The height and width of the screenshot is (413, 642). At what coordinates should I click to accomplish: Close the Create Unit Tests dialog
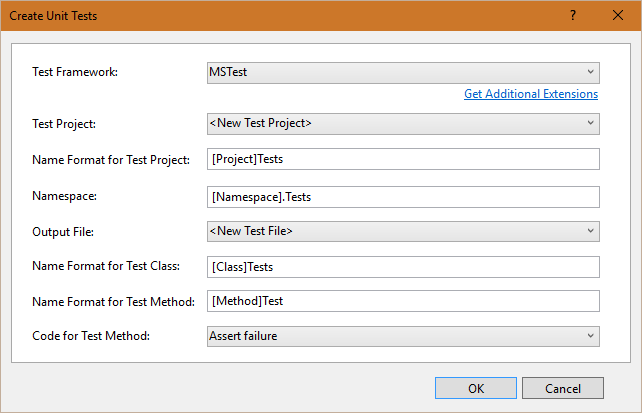[618, 16]
